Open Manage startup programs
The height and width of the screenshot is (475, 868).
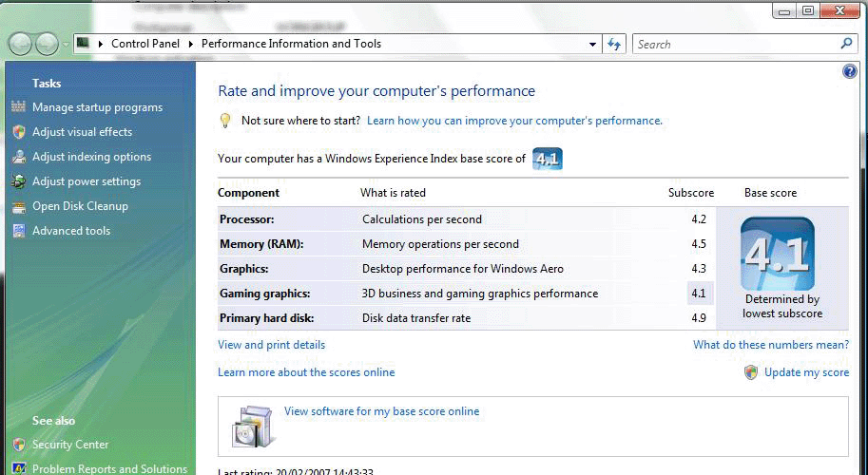coord(97,107)
